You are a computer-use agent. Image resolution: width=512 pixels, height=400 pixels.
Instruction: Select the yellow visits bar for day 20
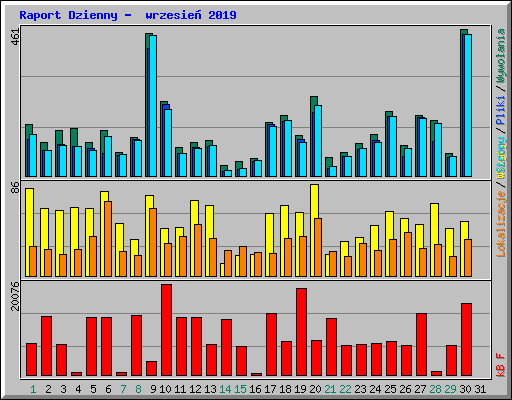click(314, 231)
